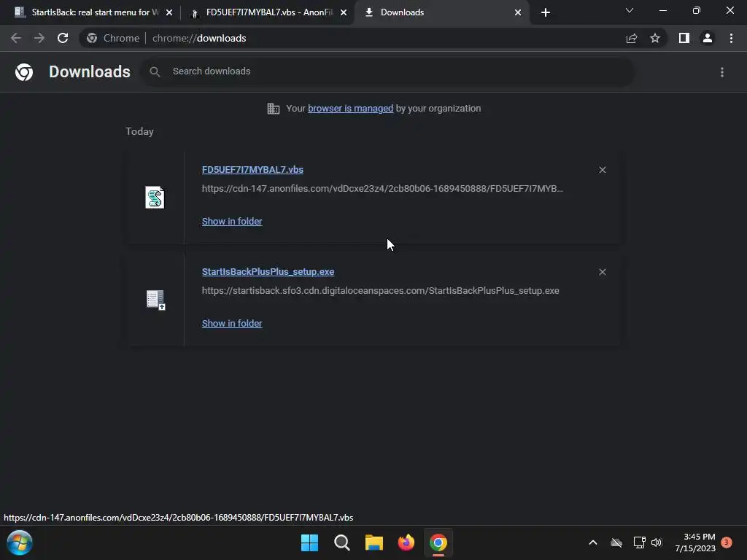Viewport: 747px width, 560px height.
Task: Open Chrome's three-dot main menu
Action: 731,38
